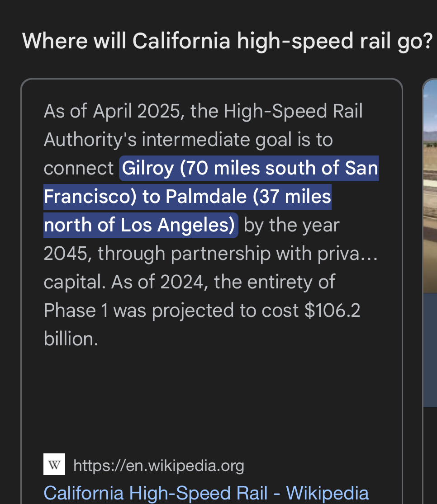Click the '$106.2' cost figure
Screen dimensions: 437x504
tap(332, 311)
